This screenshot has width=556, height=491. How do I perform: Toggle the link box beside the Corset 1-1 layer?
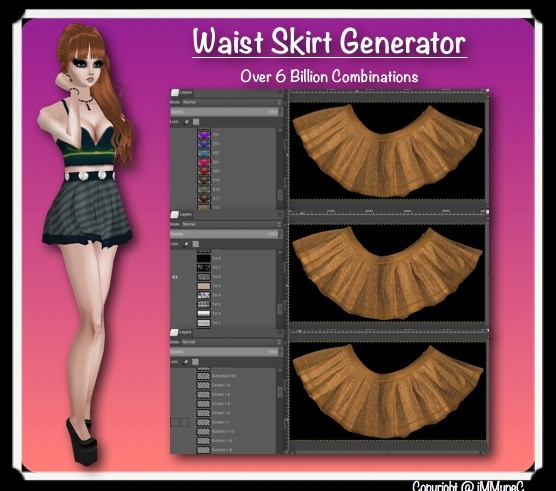pos(185,422)
